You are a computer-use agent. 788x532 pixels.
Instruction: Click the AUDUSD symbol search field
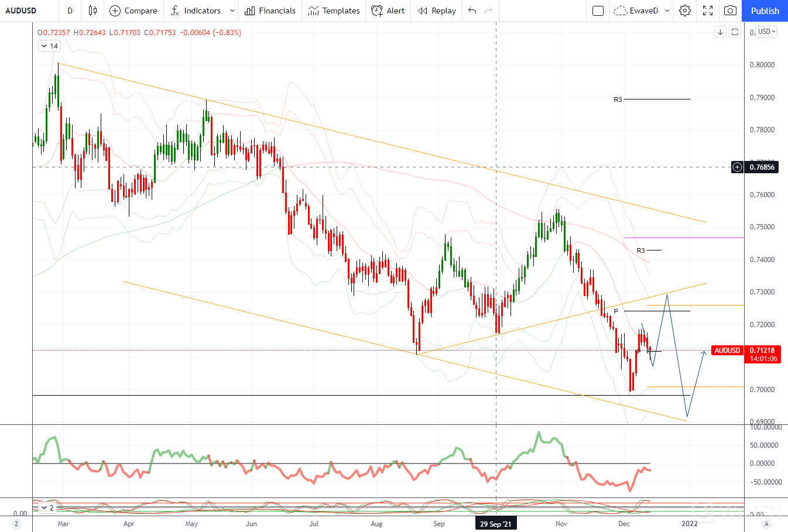coord(21,11)
